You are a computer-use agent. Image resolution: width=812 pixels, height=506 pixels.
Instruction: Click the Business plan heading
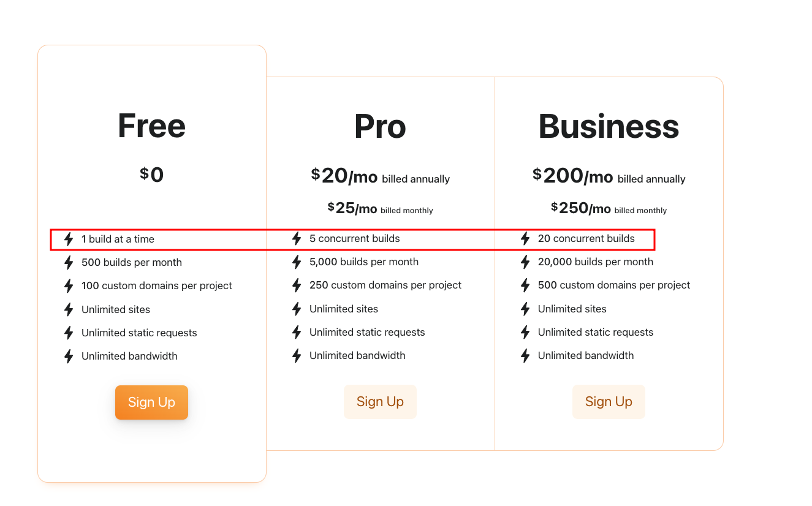click(x=609, y=126)
